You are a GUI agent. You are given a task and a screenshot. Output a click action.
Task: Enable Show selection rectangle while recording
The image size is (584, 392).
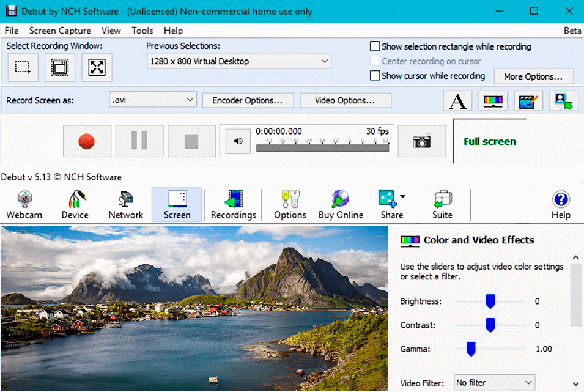(374, 46)
